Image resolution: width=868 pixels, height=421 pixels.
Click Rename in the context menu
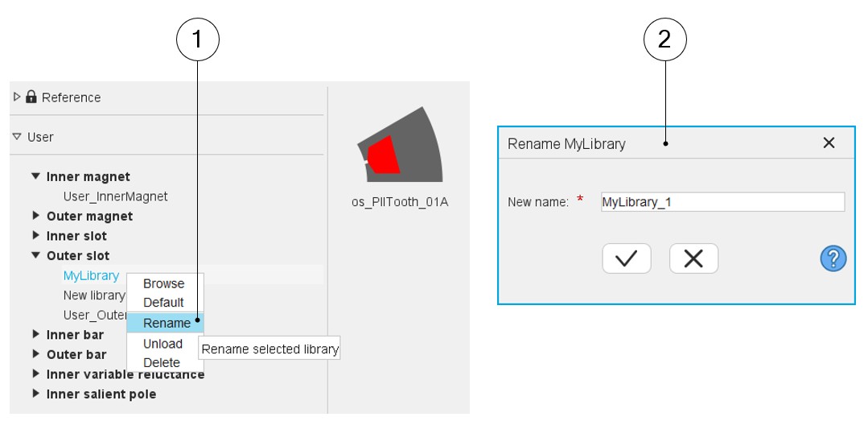click(167, 323)
